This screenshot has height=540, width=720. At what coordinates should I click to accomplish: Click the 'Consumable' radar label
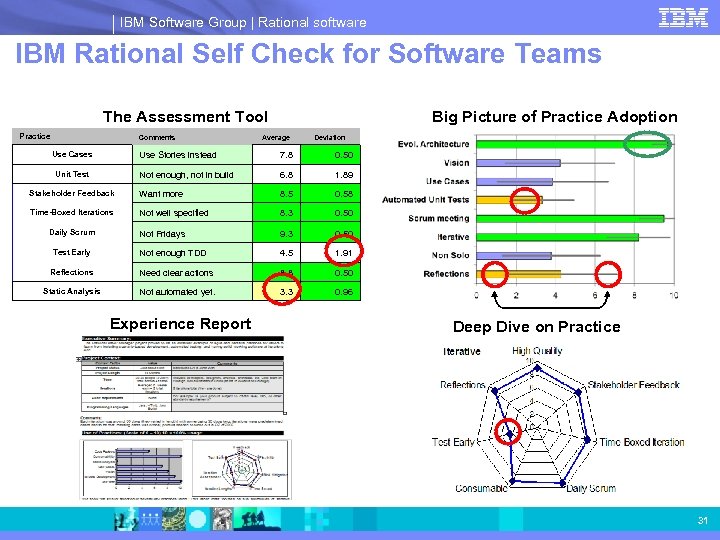coord(482,488)
